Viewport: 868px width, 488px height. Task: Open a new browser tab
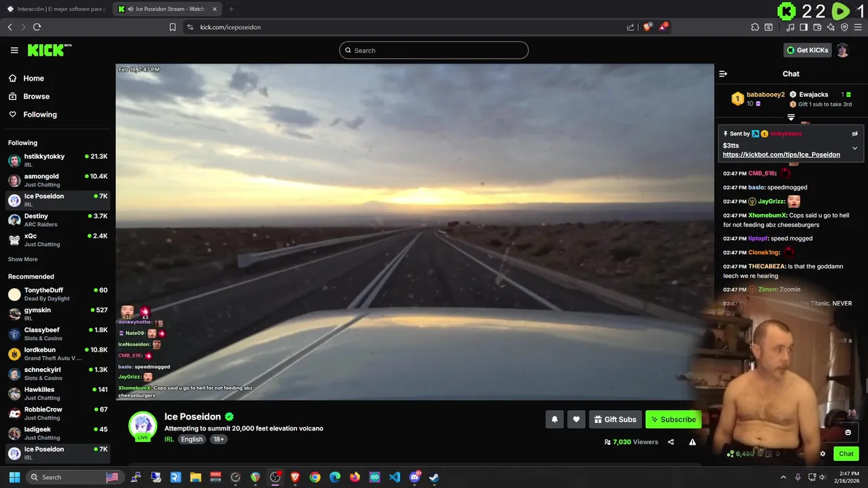(231, 9)
